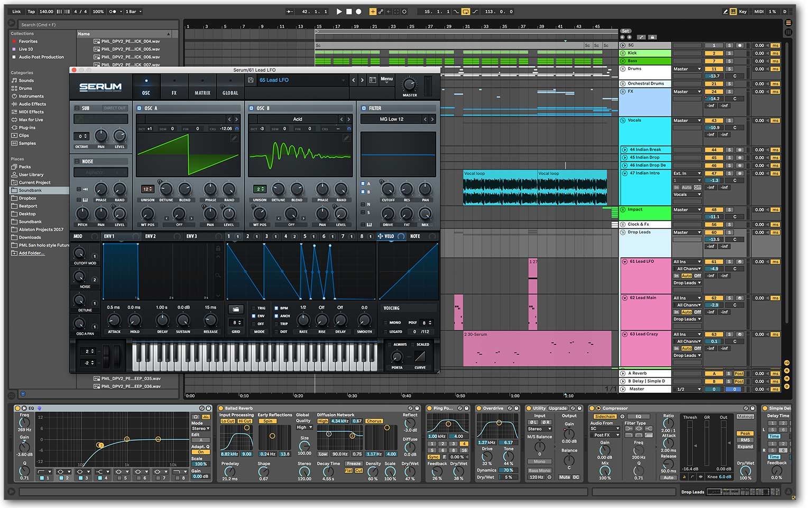Open User Library in Places
Viewport: 812px width, 508px height.
click(31, 175)
